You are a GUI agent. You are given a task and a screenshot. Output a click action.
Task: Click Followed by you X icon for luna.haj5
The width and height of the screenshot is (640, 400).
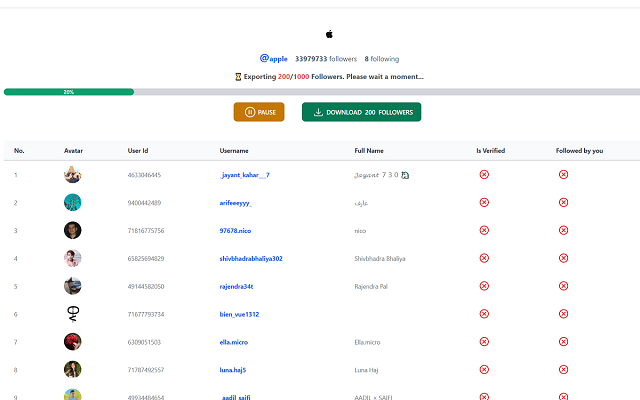[x=563, y=369]
